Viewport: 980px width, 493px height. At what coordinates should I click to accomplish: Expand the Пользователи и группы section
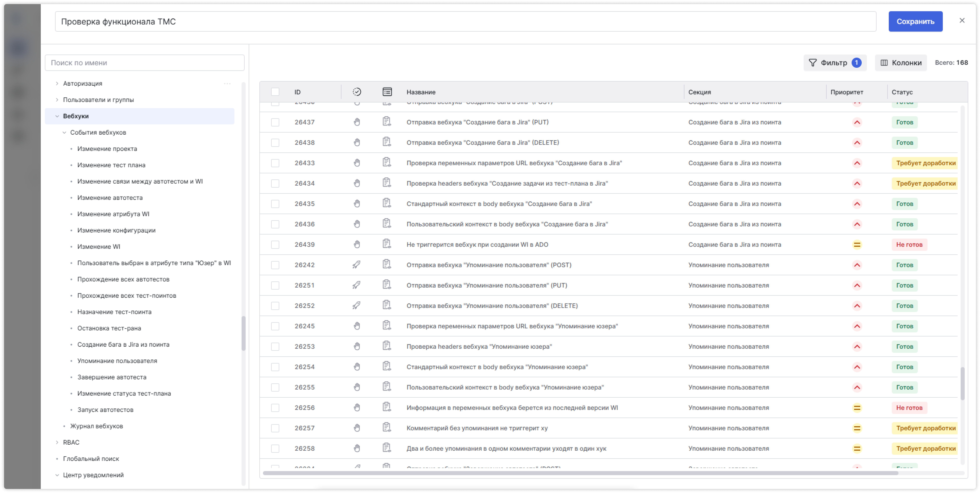coord(57,100)
